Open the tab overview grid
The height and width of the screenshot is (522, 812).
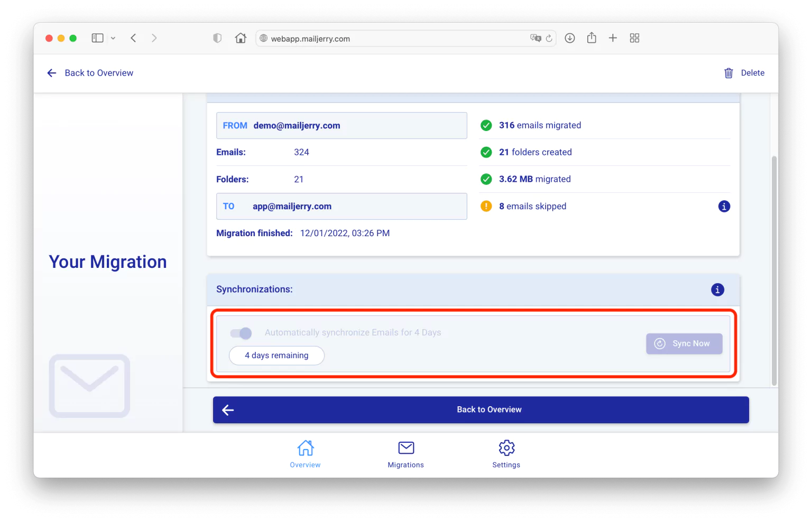click(x=634, y=38)
